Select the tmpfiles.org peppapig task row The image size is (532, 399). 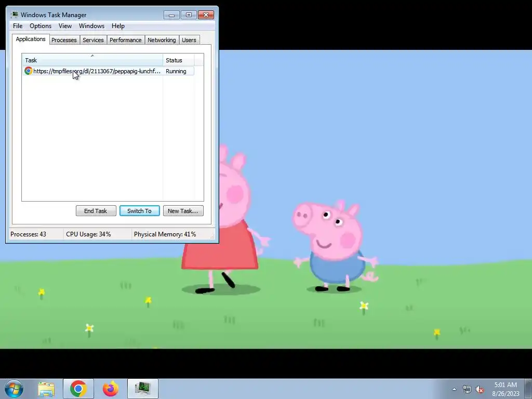(x=108, y=71)
